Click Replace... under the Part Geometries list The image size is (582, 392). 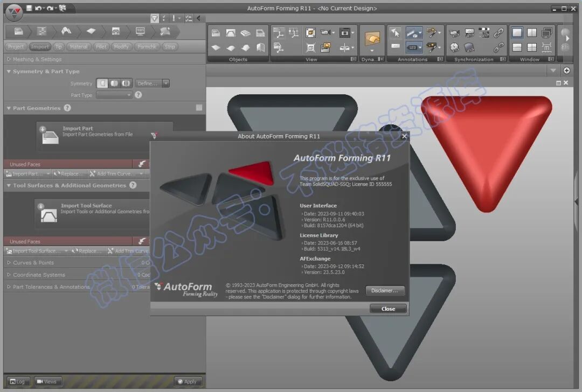68,173
